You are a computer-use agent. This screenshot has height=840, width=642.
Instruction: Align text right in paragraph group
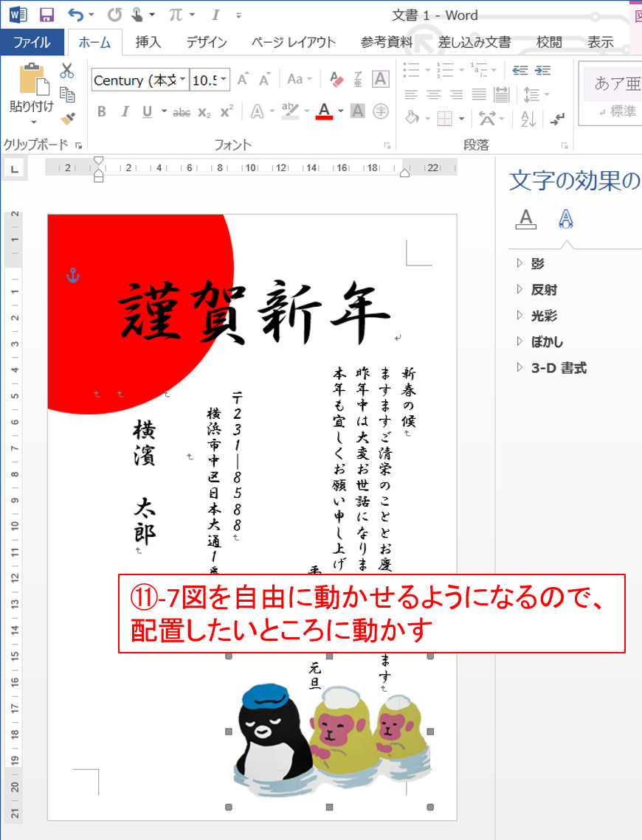(x=457, y=95)
